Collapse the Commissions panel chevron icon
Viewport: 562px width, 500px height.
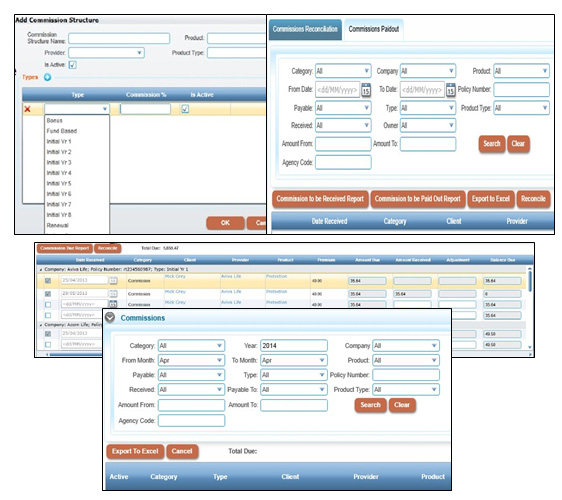(110, 317)
